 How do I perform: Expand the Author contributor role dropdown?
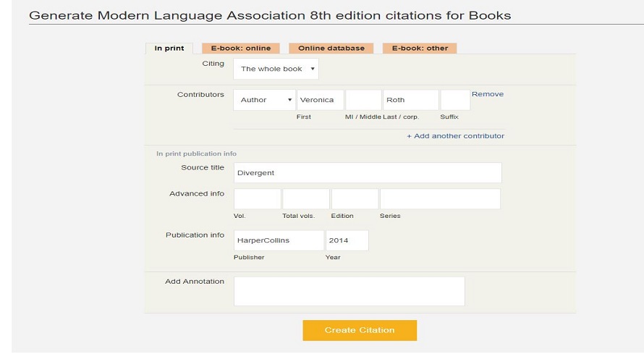click(x=264, y=100)
